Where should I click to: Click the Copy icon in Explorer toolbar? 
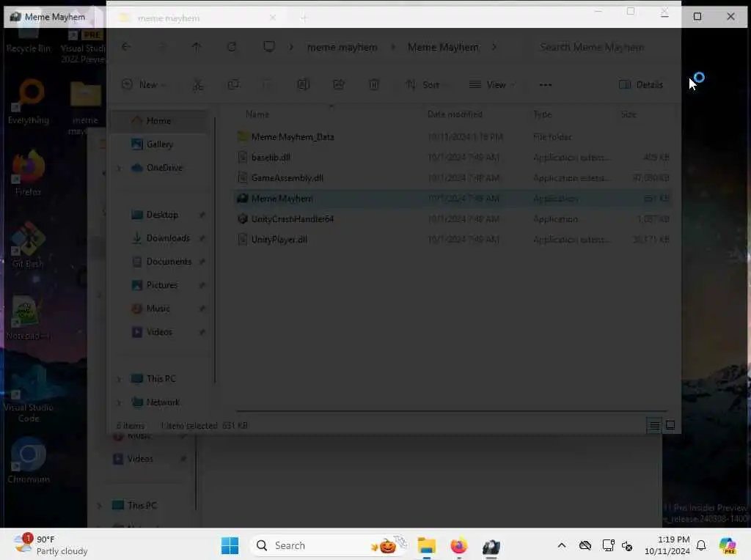tap(233, 85)
